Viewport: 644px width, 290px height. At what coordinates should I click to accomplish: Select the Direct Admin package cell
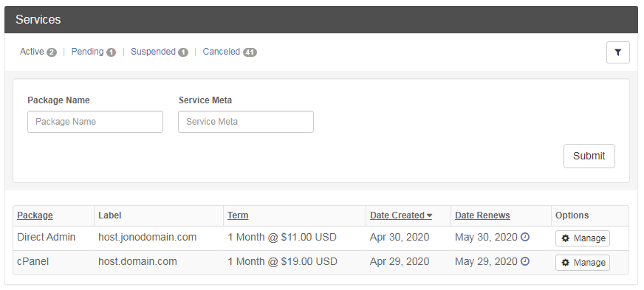click(47, 237)
